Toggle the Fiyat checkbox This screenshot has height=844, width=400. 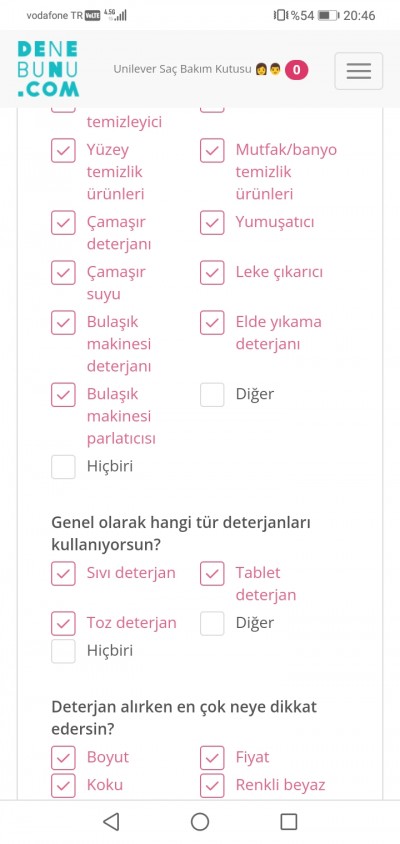[212, 758]
